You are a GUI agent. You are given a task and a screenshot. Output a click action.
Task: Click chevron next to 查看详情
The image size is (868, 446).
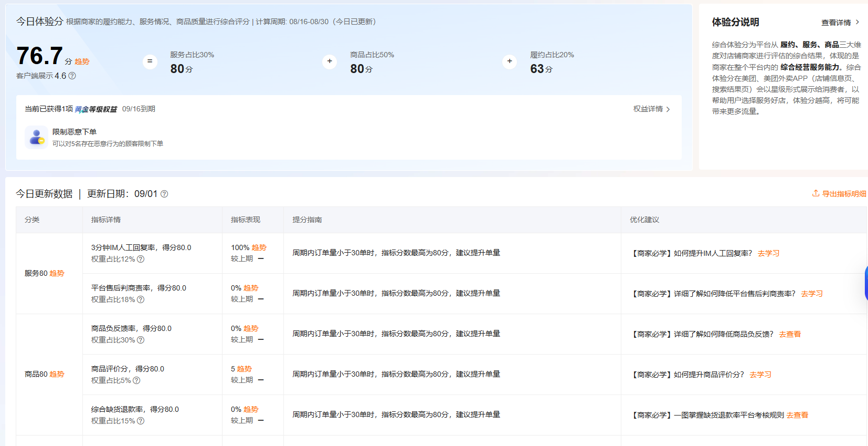(857, 22)
